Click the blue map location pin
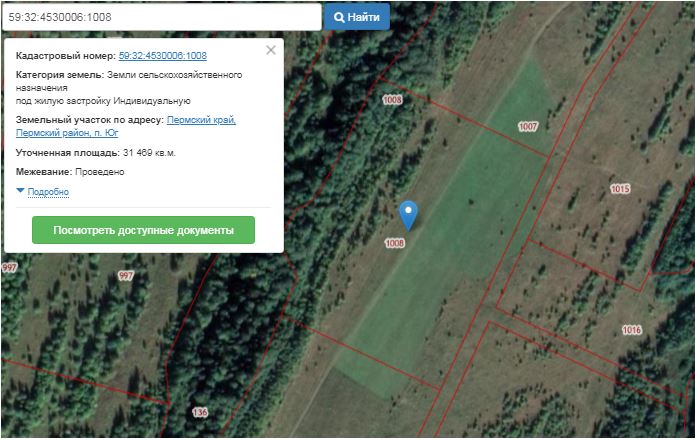 tap(408, 216)
